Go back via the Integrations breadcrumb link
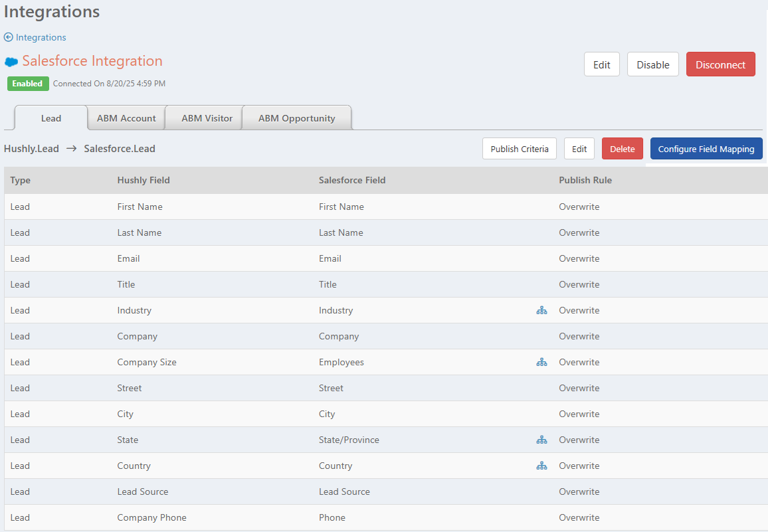The width and height of the screenshot is (768, 532). (x=41, y=37)
